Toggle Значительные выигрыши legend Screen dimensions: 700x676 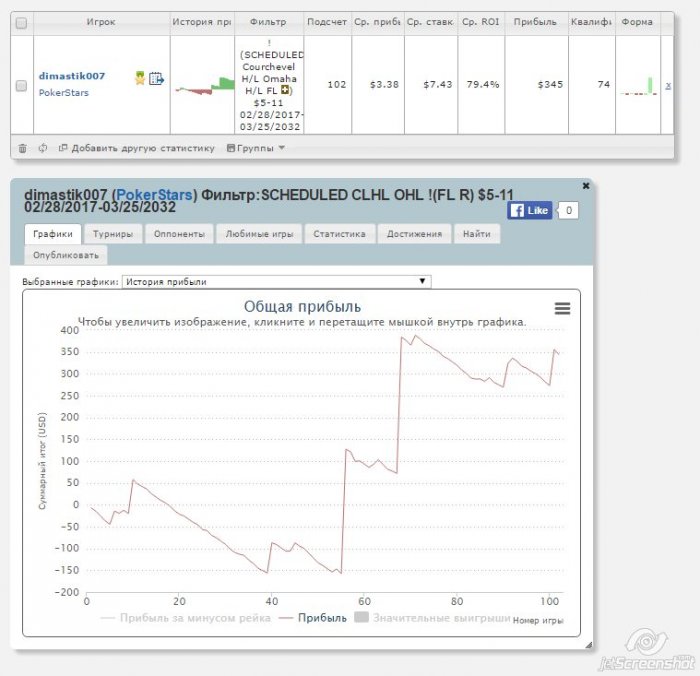(x=432, y=618)
